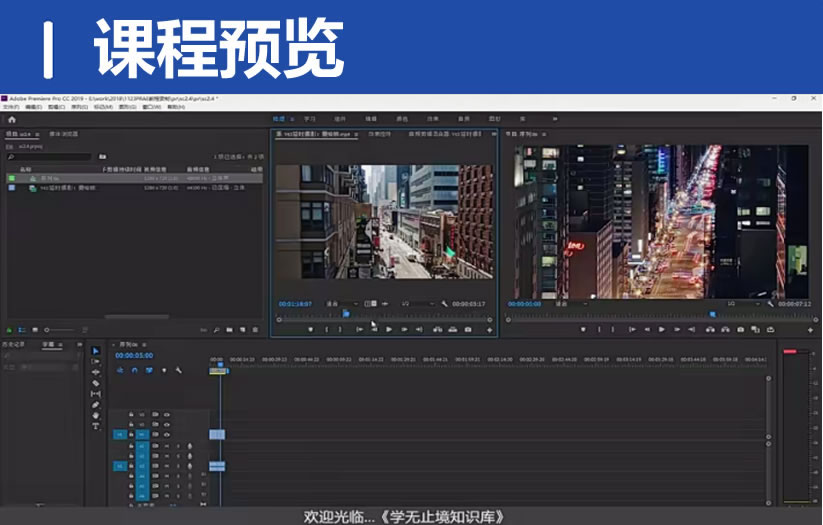Open the 文件(F) menu

10,107
